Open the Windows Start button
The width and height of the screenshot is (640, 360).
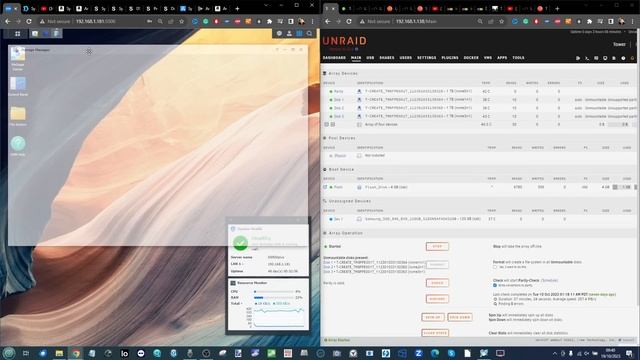pyautogui.click(x=9, y=353)
